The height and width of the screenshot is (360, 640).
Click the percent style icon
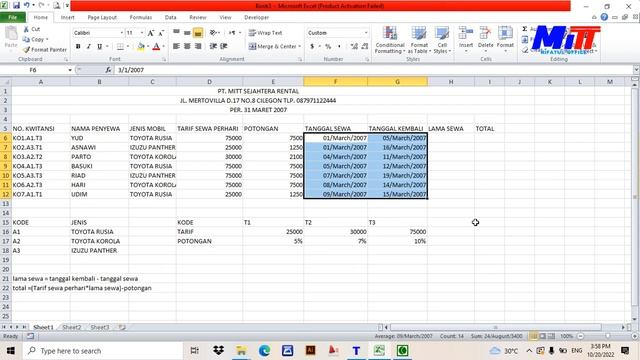click(328, 47)
